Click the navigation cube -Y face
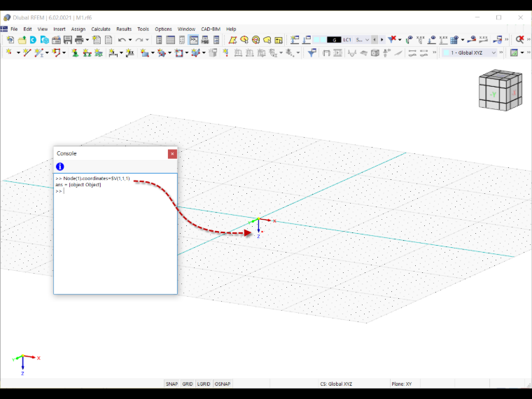 pyautogui.click(x=493, y=94)
